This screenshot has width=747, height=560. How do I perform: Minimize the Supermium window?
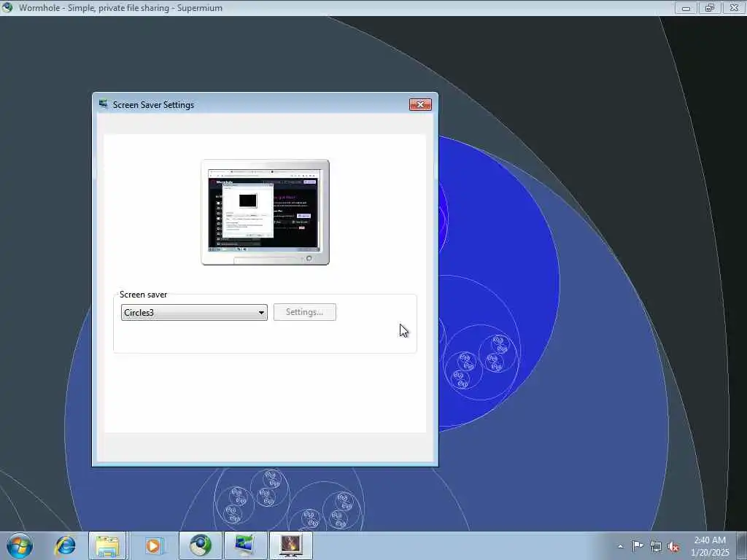click(686, 7)
